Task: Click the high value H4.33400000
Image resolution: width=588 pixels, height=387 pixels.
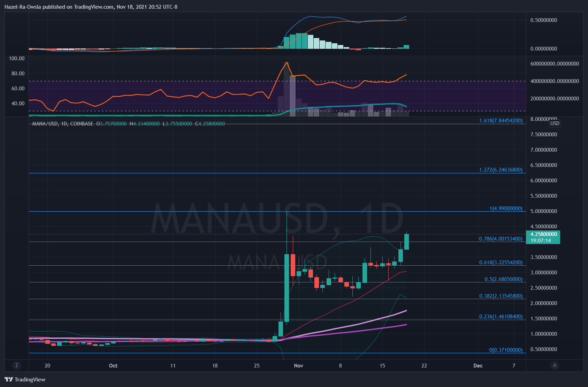Action: pos(145,124)
